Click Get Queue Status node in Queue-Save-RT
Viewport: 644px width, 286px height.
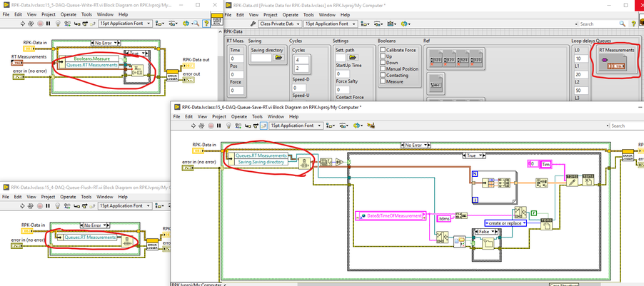(x=303, y=163)
